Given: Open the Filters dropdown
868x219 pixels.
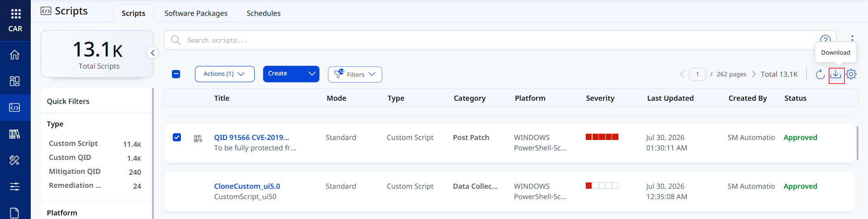Looking at the screenshot, I should (355, 75).
